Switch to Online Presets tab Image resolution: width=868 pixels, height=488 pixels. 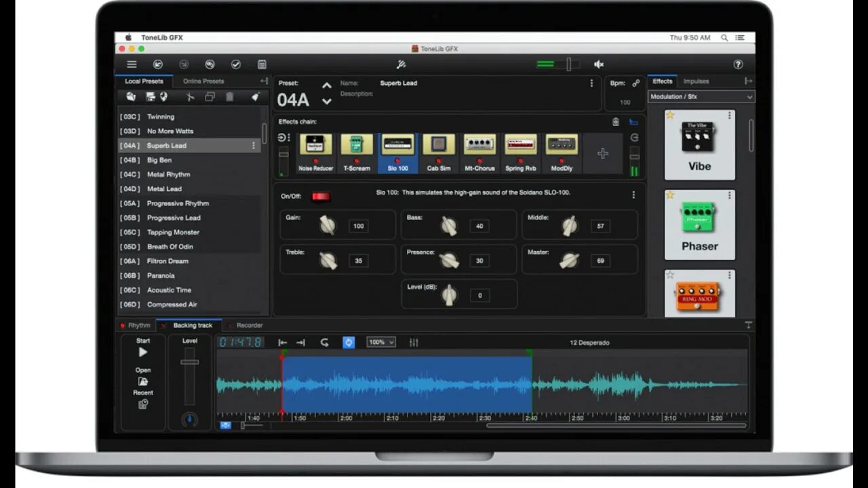tap(203, 81)
